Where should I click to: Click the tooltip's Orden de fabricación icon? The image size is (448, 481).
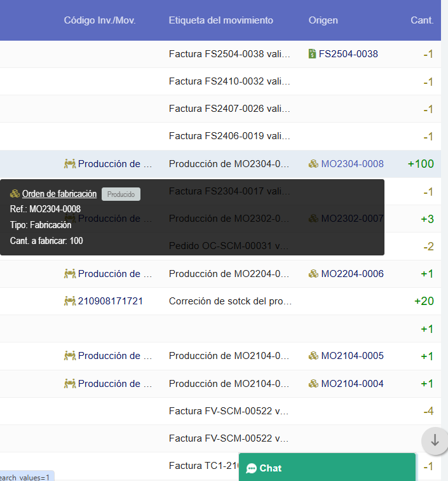(15, 194)
